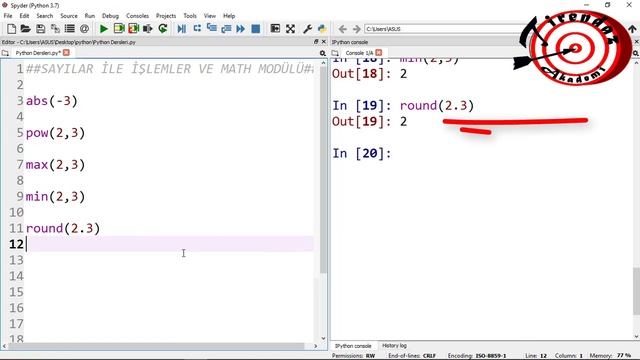Open IPython console options menu icon

[x=636, y=53]
